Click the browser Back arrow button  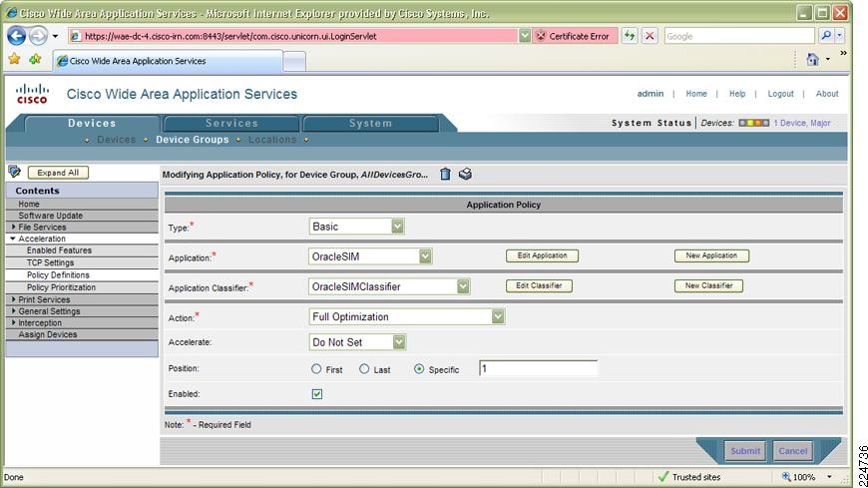(16, 36)
